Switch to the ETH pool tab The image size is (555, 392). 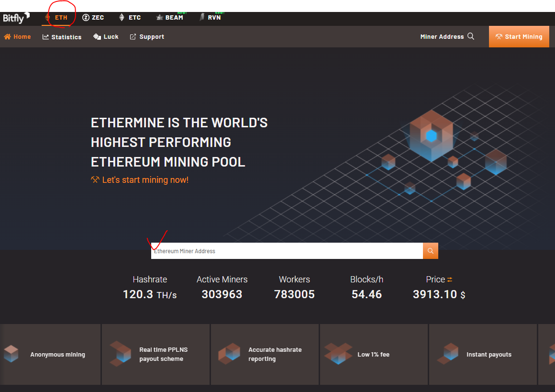click(56, 18)
